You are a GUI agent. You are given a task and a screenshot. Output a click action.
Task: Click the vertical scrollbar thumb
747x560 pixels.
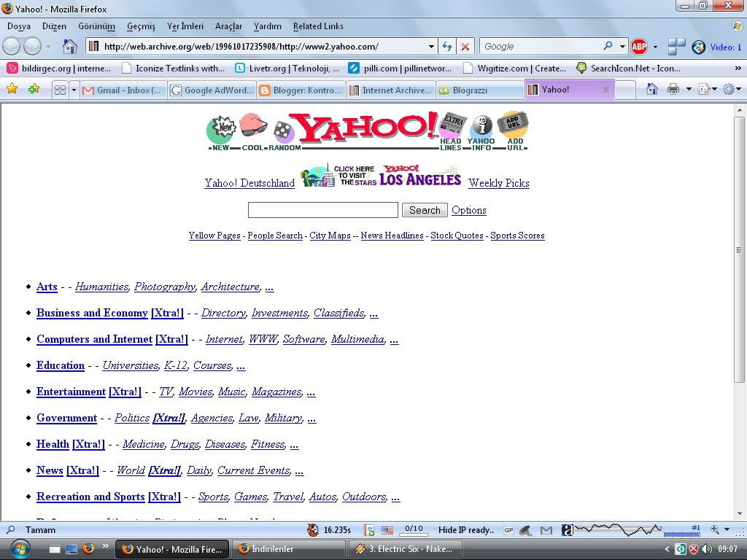pos(739,249)
